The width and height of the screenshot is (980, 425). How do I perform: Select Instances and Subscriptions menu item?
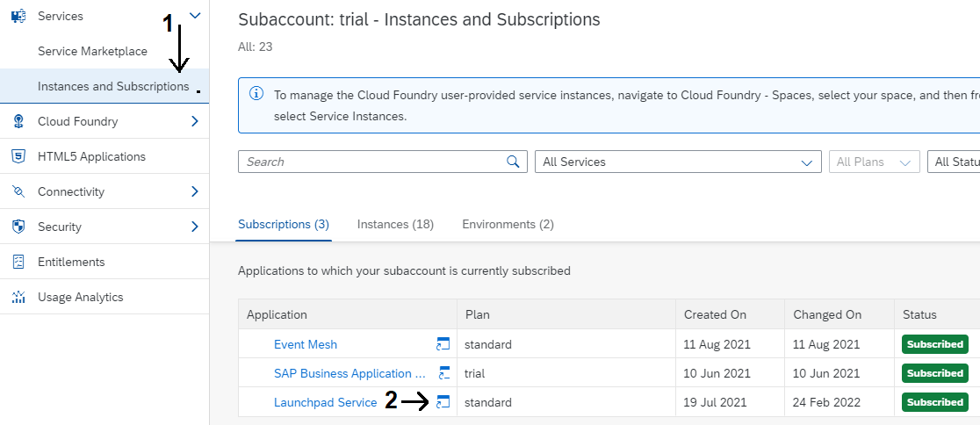[104, 86]
